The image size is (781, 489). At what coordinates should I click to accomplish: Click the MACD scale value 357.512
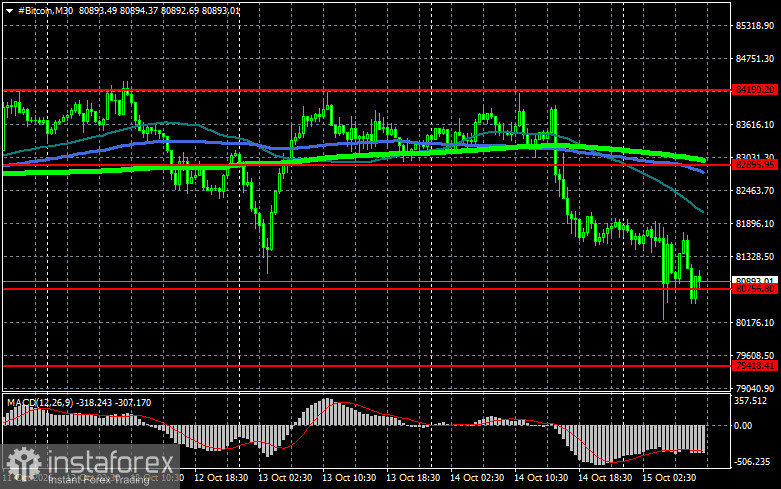pos(751,401)
